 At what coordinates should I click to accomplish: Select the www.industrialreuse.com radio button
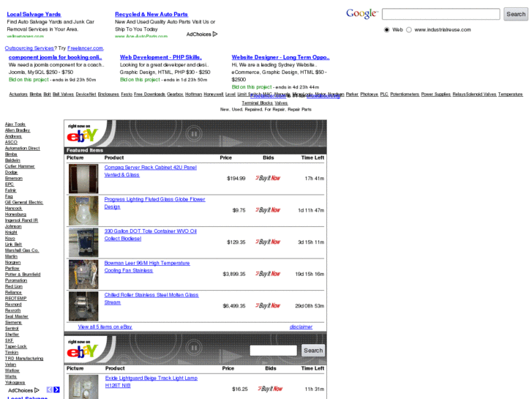coord(409,30)
